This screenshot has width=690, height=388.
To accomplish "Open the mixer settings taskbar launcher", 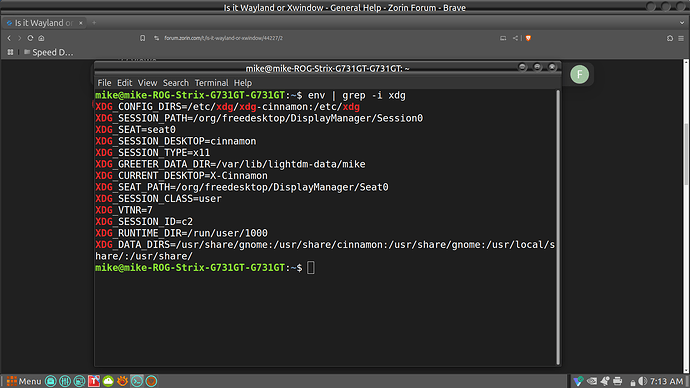I will coord(65,381).
